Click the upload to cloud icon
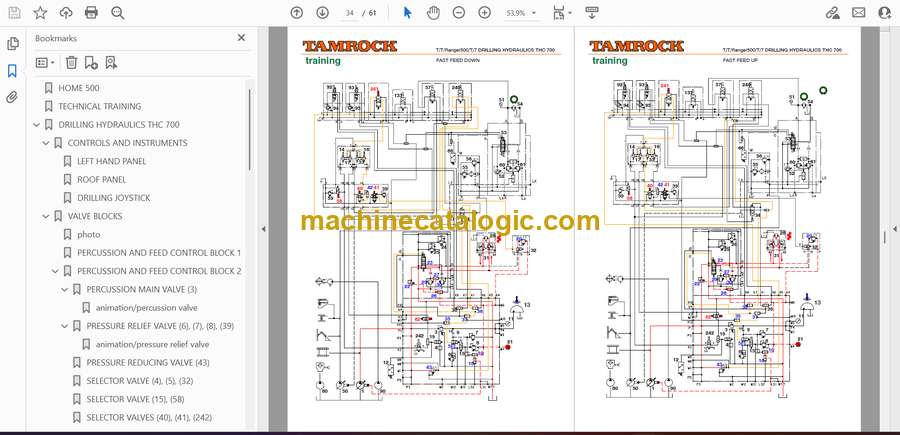 click(66, 13)
